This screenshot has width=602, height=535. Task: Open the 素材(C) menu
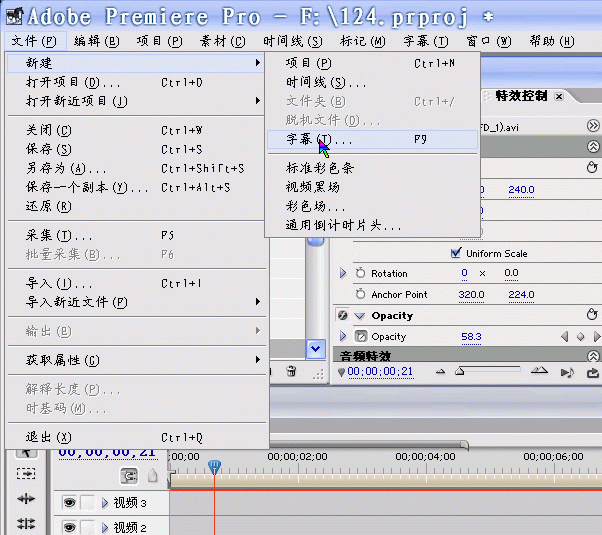point(223,41)
